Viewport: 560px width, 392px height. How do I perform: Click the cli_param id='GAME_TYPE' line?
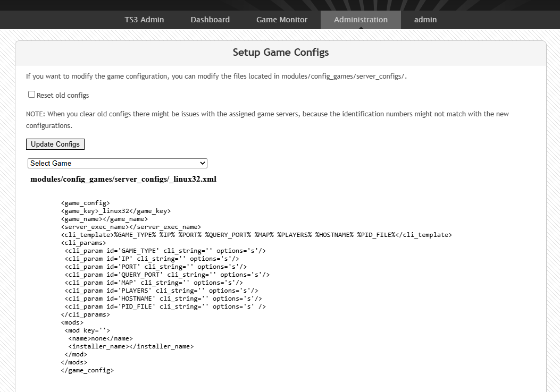point(165,251)
